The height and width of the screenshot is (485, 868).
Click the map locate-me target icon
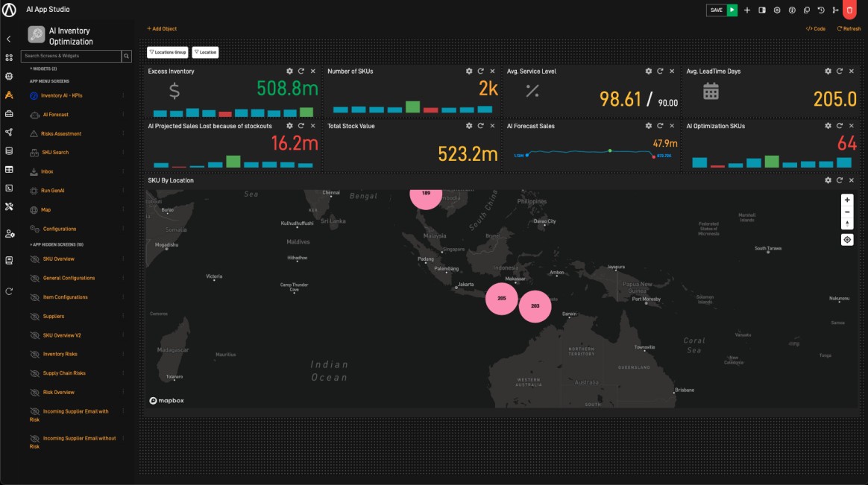[847, 240]
